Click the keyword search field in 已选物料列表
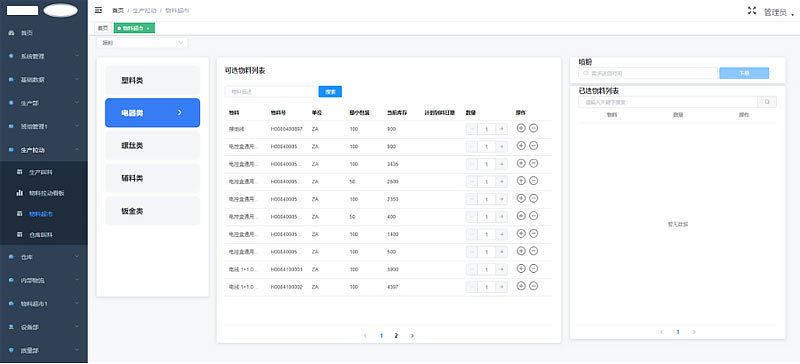Image resolution: width=800 pixels, height=364 pixels. [x=668, y=102]
